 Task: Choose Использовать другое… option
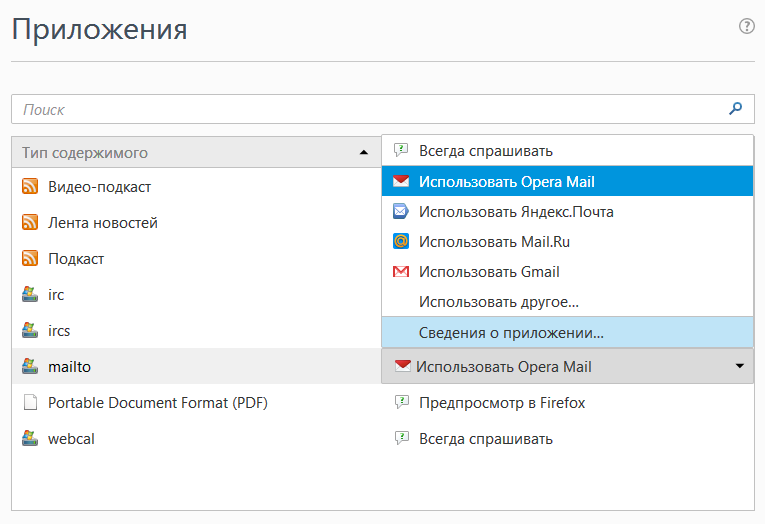click(x=567, y=302)
